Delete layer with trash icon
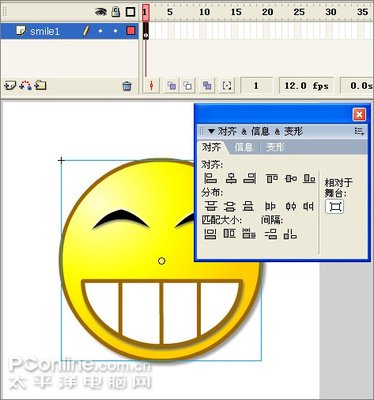Image resolution: width=374 pixels, height=400 pixels. pos(127,86)
